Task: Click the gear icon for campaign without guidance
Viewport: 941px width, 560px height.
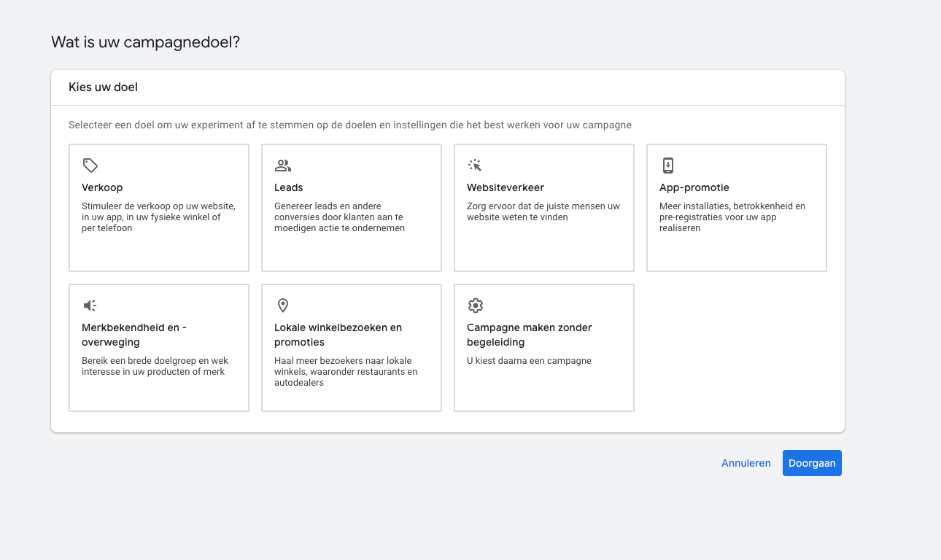Action: [x=476, y=306]
